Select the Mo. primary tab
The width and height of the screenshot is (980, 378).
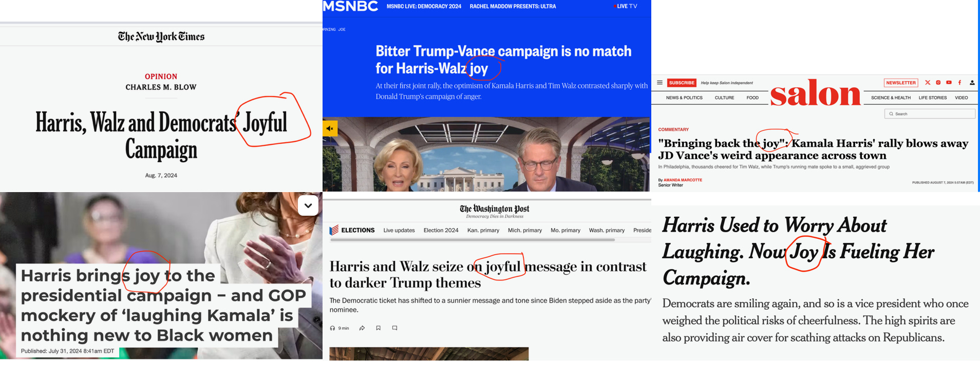pyautogui.click(x=566, y=230)
